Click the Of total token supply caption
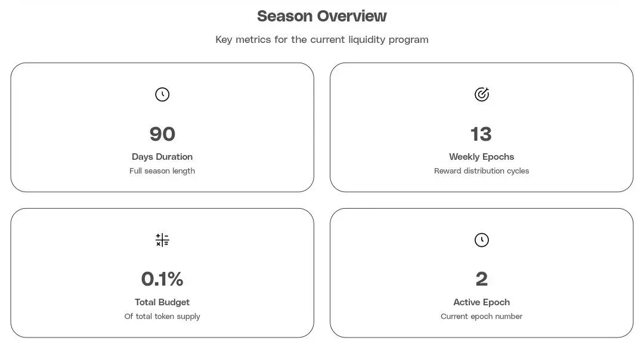Viewport: 644px width, 347px height. click(162, 316)
